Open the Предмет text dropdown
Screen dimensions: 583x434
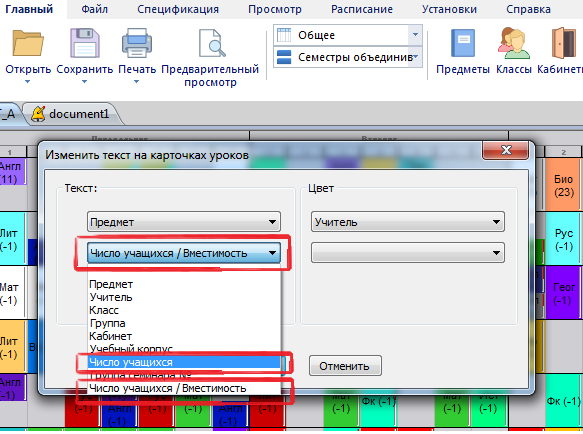tap(184, 222)
